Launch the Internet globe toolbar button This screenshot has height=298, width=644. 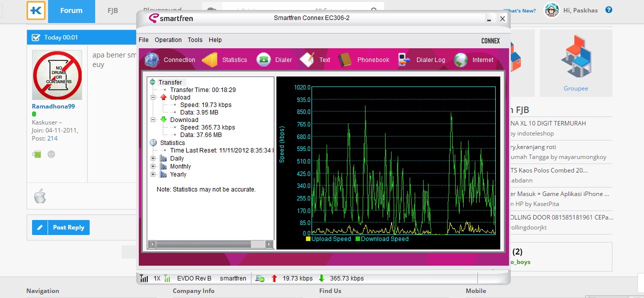tap(474, 60)
